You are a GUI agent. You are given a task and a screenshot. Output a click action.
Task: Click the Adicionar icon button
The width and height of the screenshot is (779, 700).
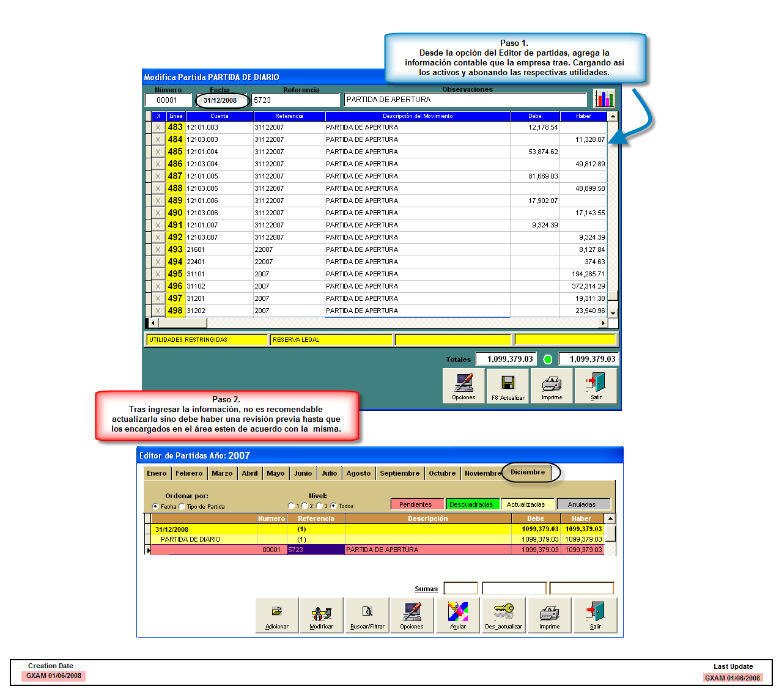pyautogui.click(x=276, y=615)
